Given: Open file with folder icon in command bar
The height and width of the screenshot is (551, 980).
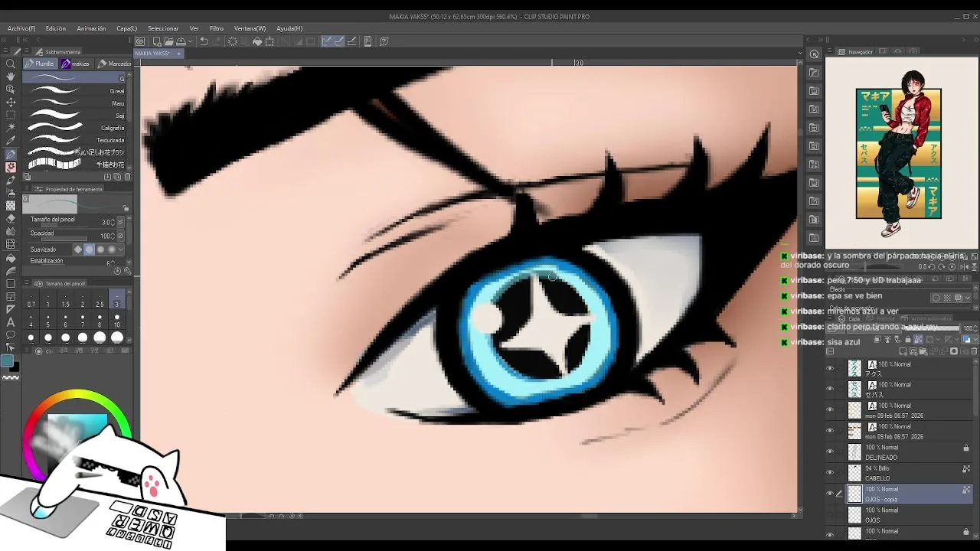Looking at the screenshot, I should [168, 41].
